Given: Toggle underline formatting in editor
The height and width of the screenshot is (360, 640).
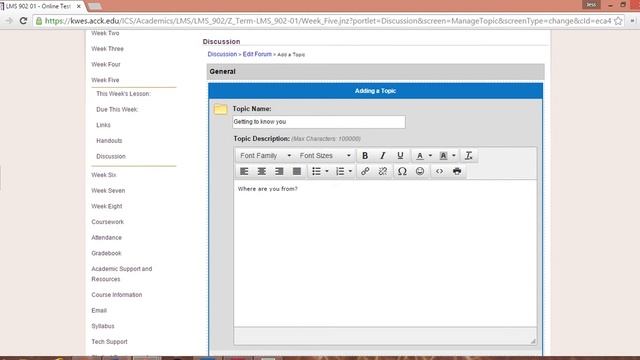Looking at the screenshot, I should (x=400, y=156).
